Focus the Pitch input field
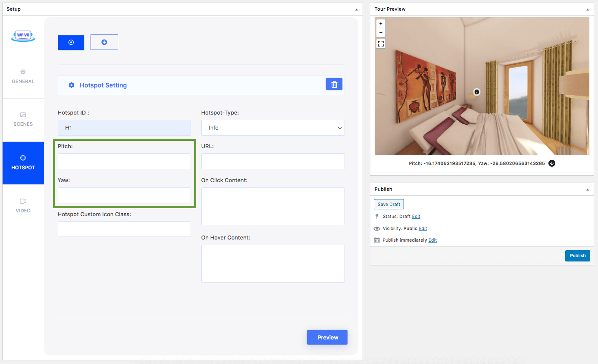 tap(124, 161)
